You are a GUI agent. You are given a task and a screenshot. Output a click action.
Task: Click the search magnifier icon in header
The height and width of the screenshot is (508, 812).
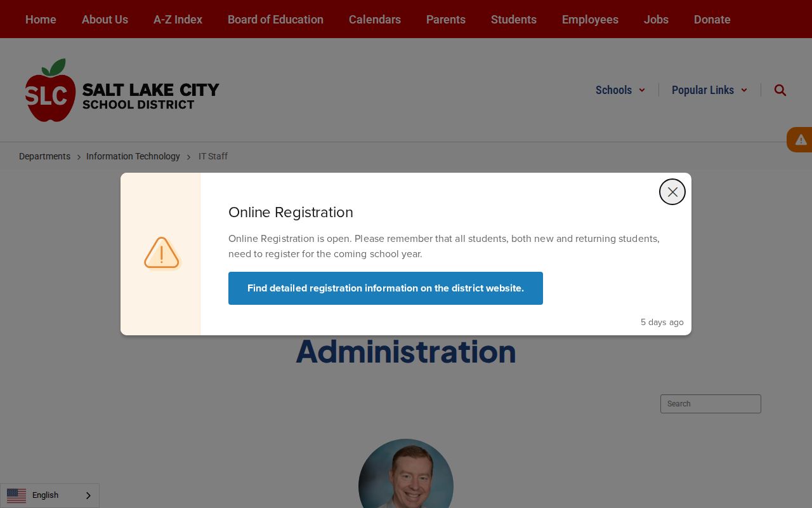[x=780, y=90]
